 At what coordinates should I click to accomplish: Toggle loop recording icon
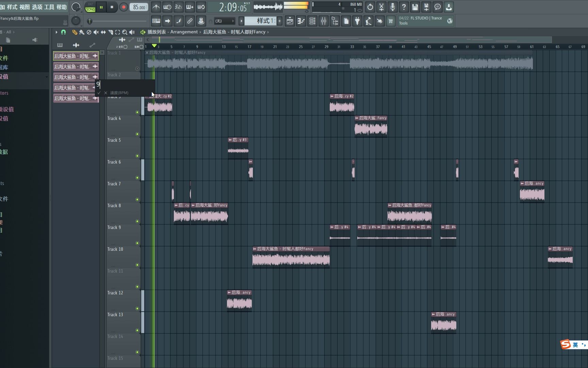[201, 7]
